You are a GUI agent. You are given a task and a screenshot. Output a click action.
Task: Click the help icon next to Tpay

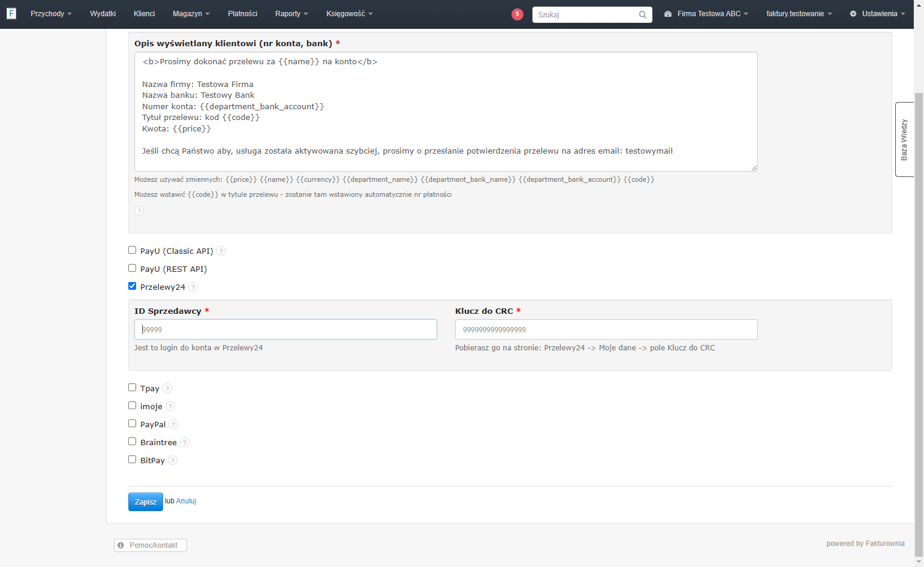click(x=167, y=388)
